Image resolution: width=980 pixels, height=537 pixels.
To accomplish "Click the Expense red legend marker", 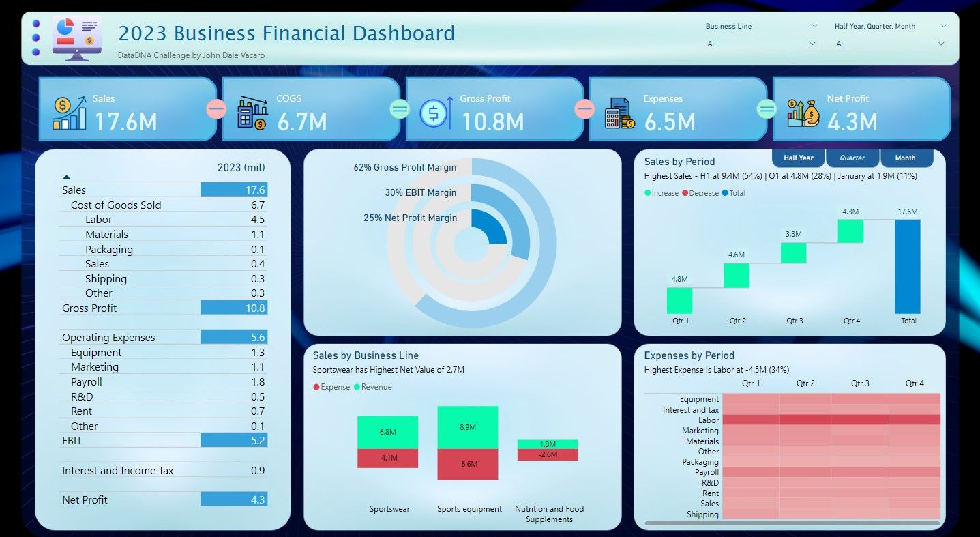I will (x=316, y=387).
